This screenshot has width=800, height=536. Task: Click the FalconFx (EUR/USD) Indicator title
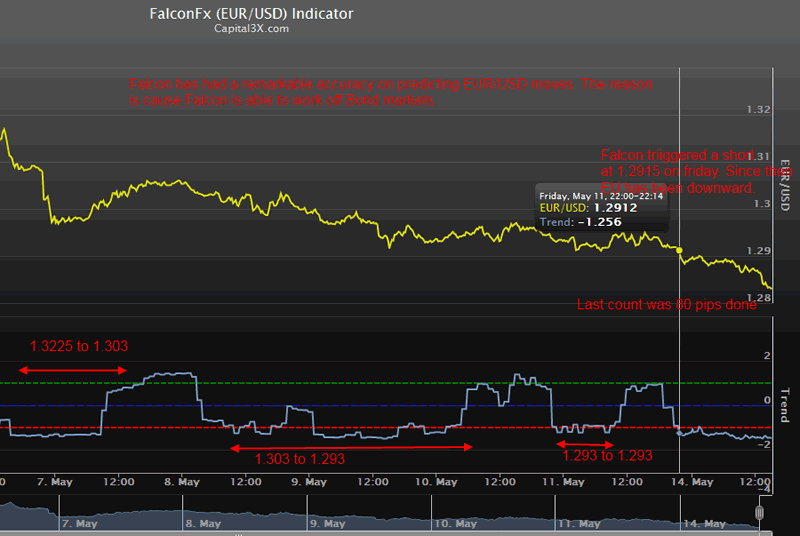(252, 14)
